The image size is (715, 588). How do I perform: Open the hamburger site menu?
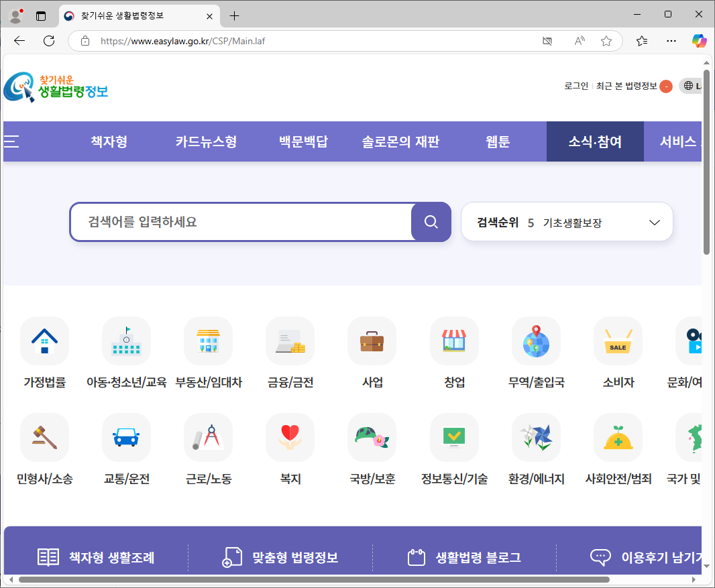[11, 141]
